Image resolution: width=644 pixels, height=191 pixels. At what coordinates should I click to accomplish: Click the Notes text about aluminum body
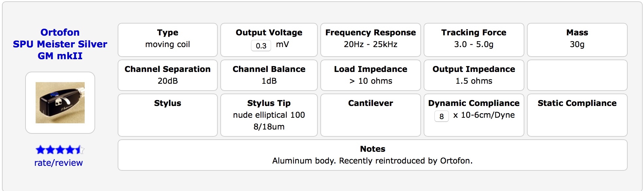tap(372, 161)
